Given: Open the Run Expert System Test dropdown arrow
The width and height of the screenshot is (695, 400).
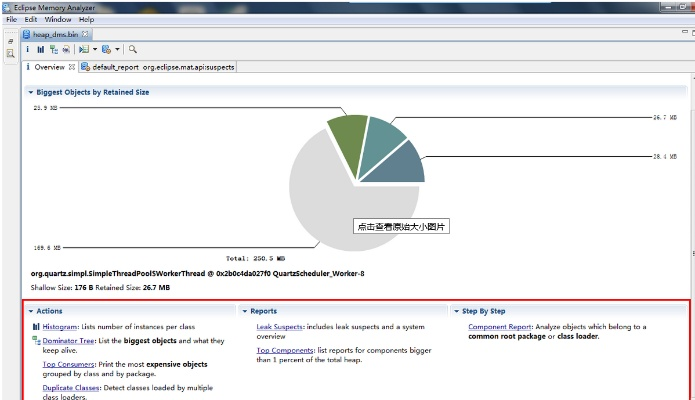Looking at the screenshot, I should coord(93,49).
